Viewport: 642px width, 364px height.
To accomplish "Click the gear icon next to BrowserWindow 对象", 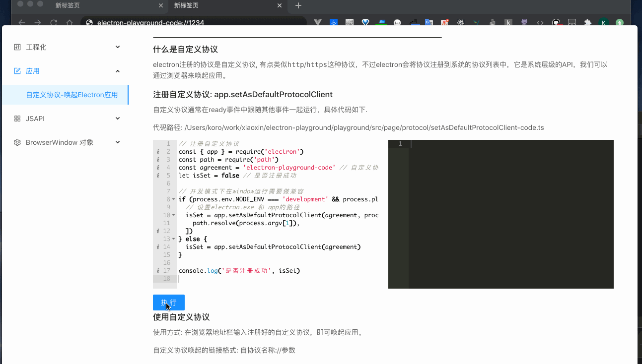I will click(16, 142).
